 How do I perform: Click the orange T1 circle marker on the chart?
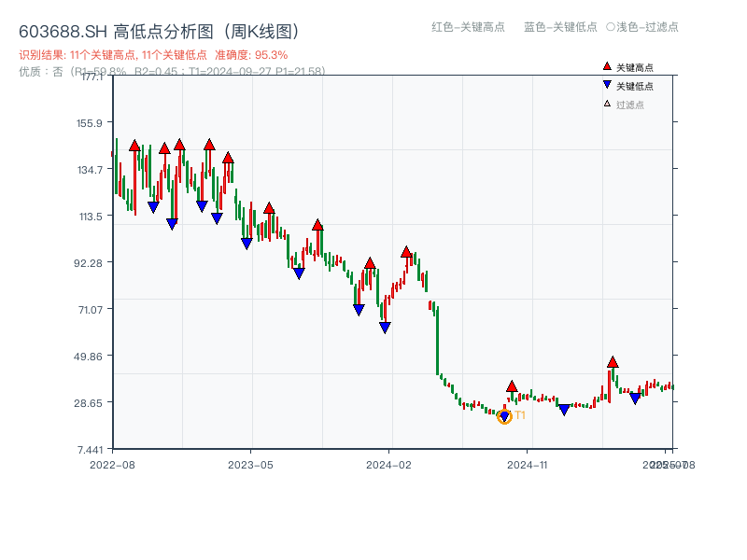504,417
